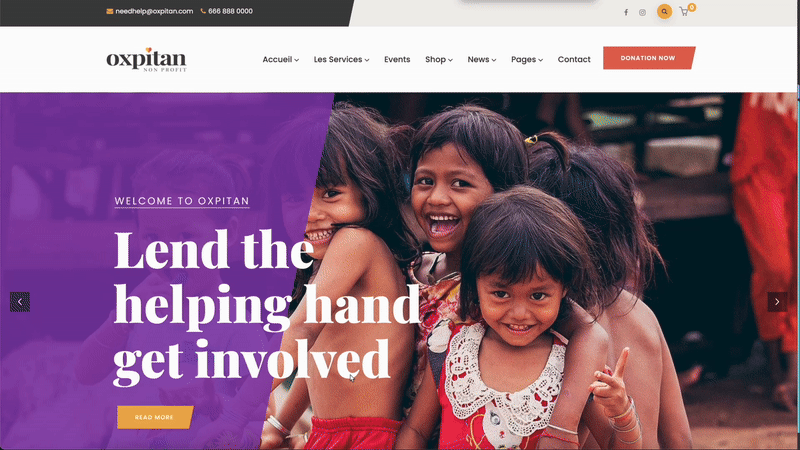800x450 pixels.
Task: Expand the Shop dropdown menu
Action: point(439,59)
